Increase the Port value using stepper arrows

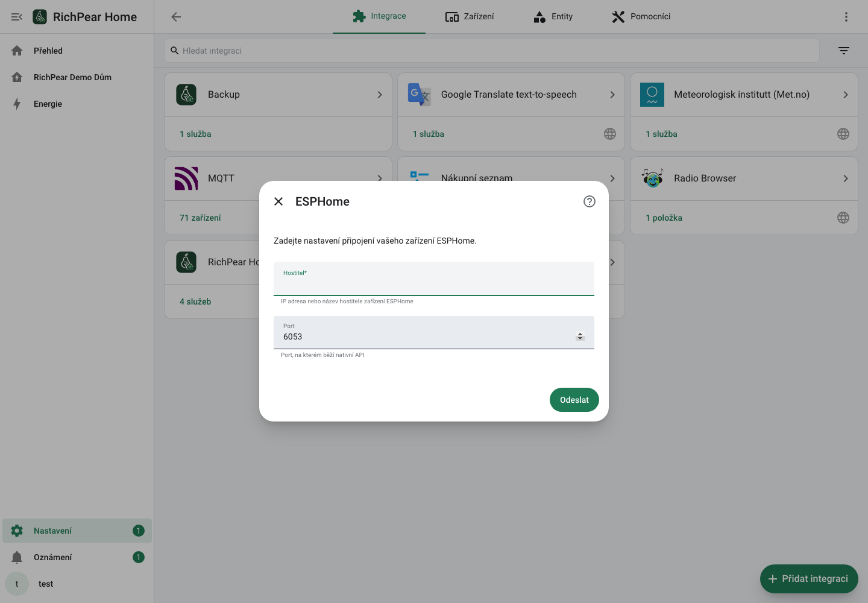(580, 335)
